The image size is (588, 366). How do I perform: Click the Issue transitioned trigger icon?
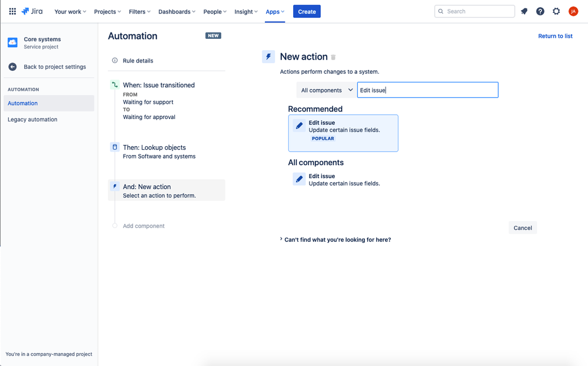(x=115, y=85)
